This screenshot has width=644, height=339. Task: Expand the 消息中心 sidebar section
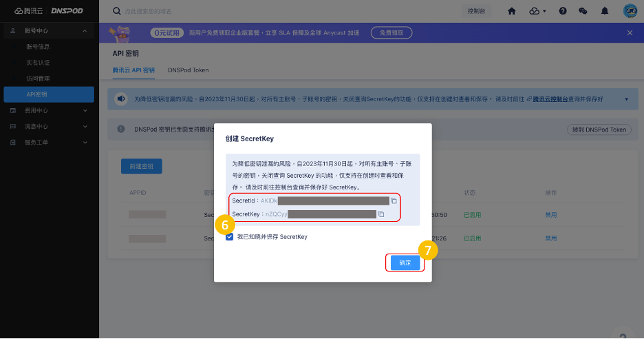pos(85,127)
